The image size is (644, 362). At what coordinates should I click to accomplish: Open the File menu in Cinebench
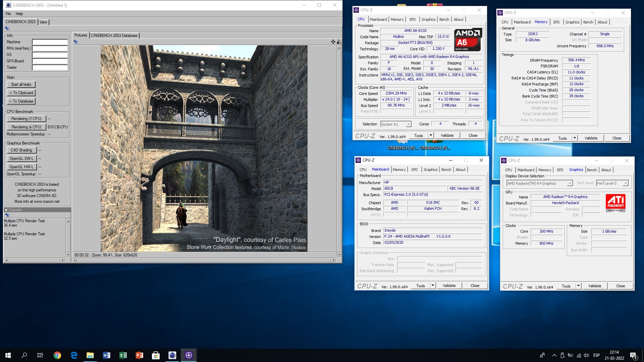point(8,14)
